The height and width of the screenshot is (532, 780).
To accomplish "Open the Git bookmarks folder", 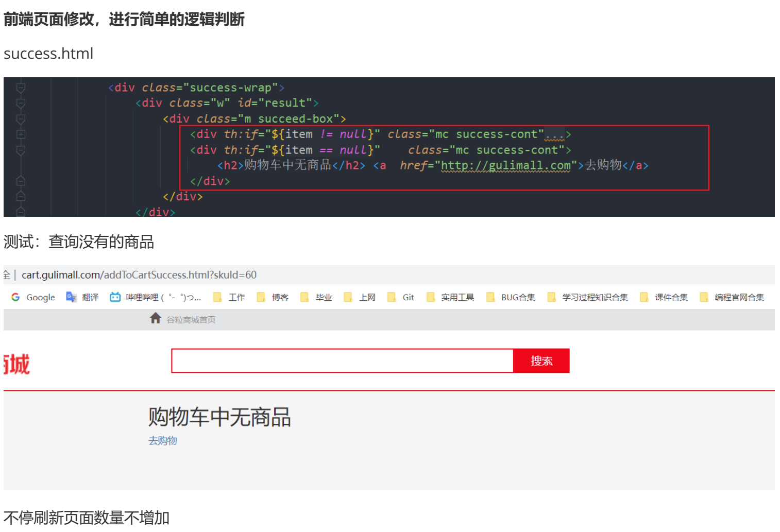I will [x=401, y=297].
